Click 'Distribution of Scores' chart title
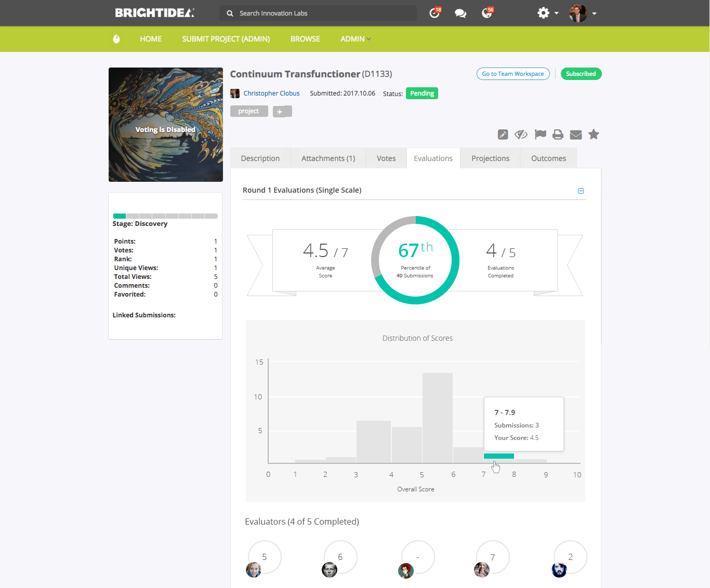 (417, 338)
